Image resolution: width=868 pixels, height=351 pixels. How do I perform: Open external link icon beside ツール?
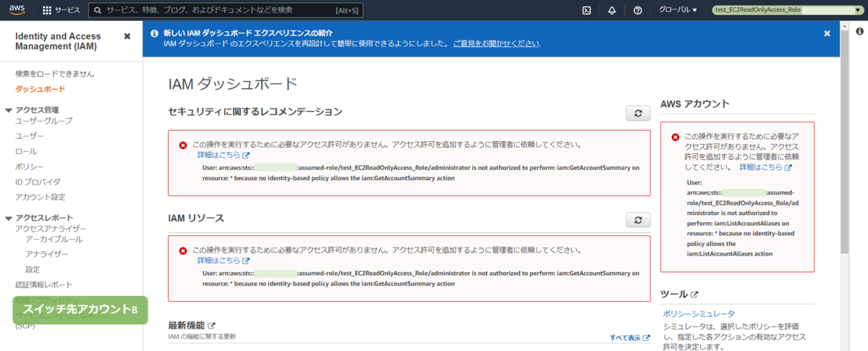click(694, 295)
